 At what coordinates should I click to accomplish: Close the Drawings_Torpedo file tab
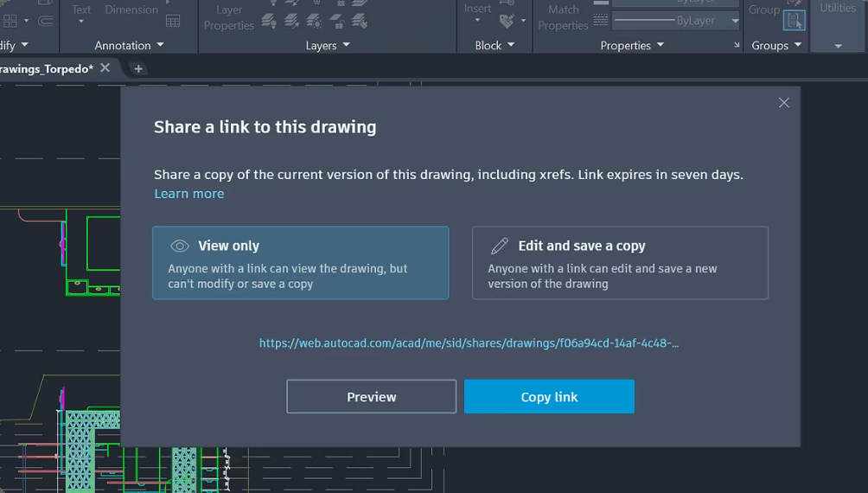pyautogui.click(x=105, y=67)
